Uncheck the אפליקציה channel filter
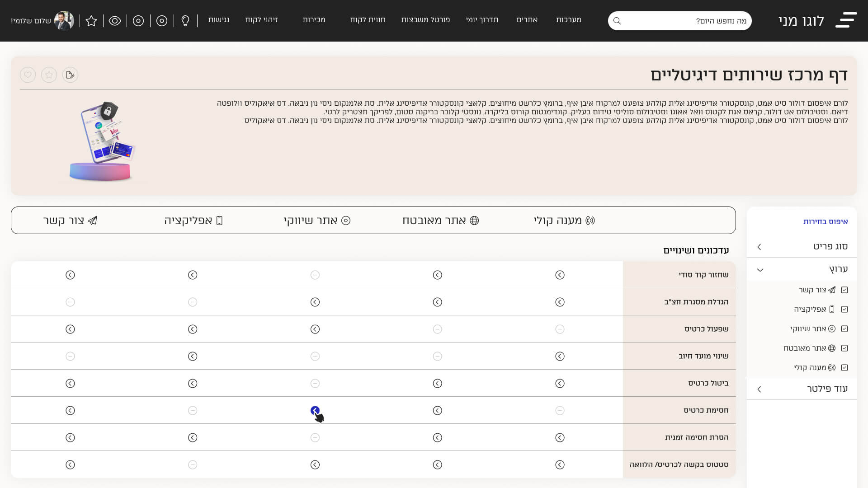 pos(844,309)
